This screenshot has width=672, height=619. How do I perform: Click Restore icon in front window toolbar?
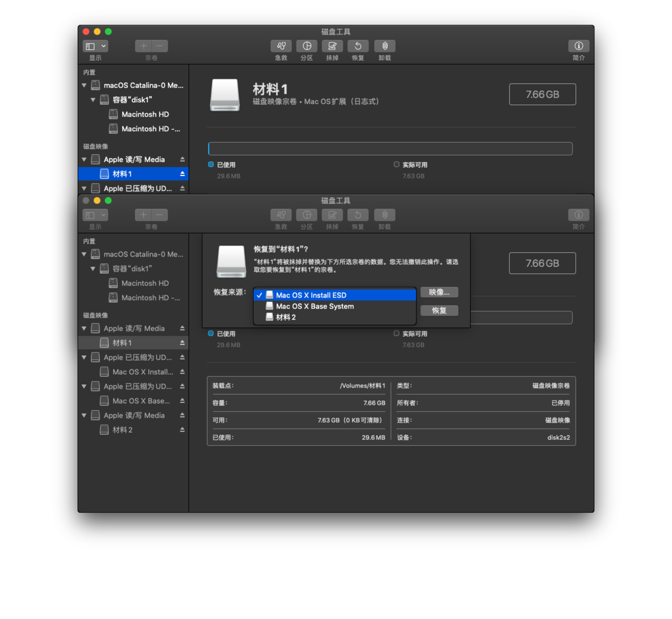point(358,215)
